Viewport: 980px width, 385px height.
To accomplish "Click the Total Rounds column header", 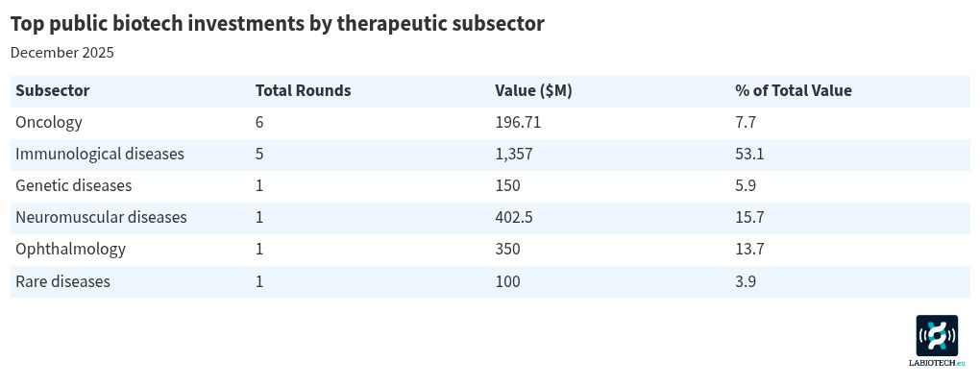I will [303, 91].
